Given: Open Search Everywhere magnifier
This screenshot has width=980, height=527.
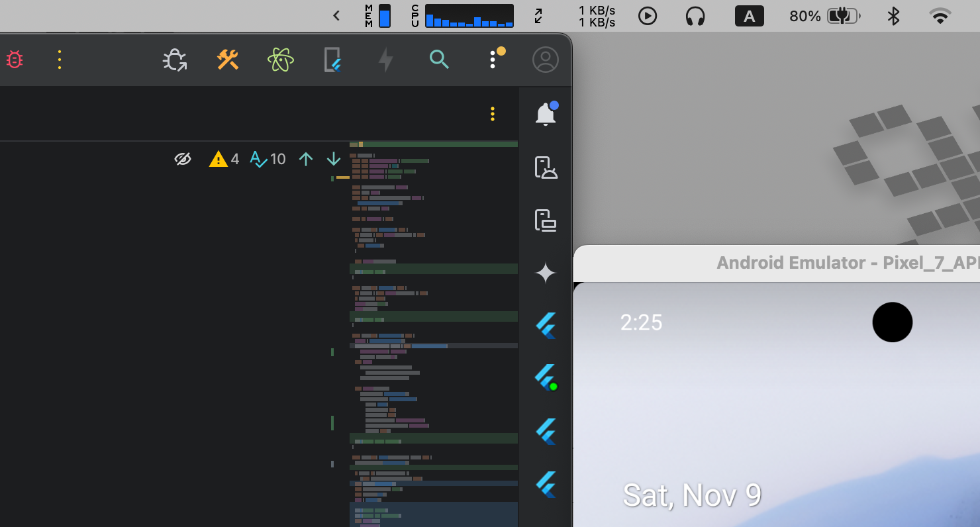Looking at the screenshot, I should (x=439, y=60).
